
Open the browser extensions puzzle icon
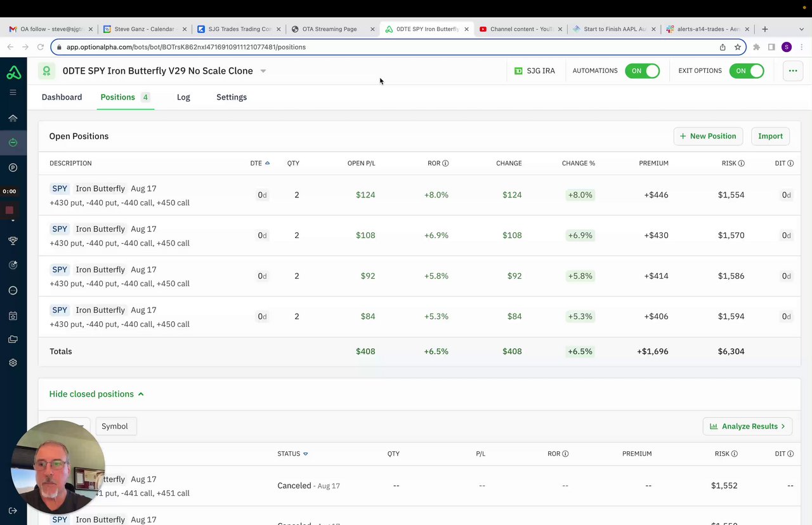(756, 47)
